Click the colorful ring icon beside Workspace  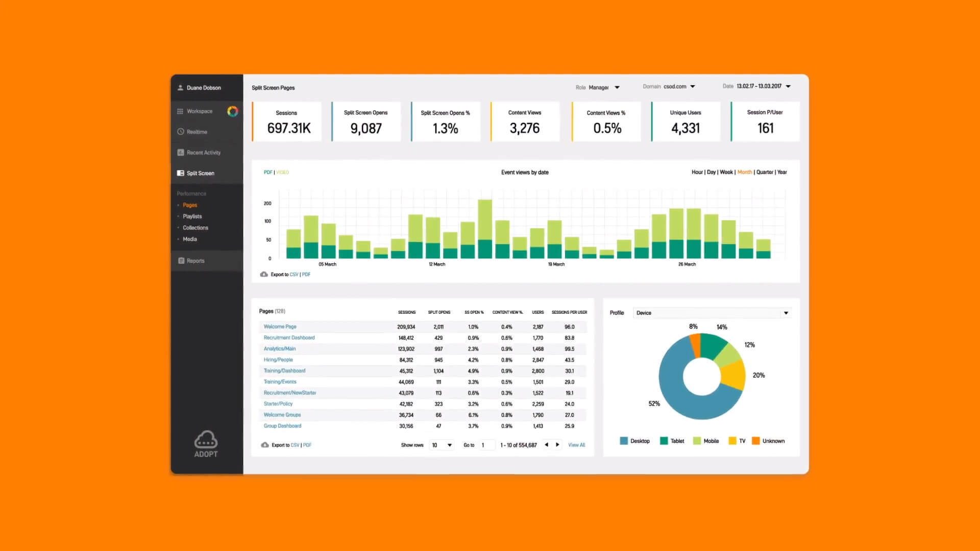click(232, 111)
